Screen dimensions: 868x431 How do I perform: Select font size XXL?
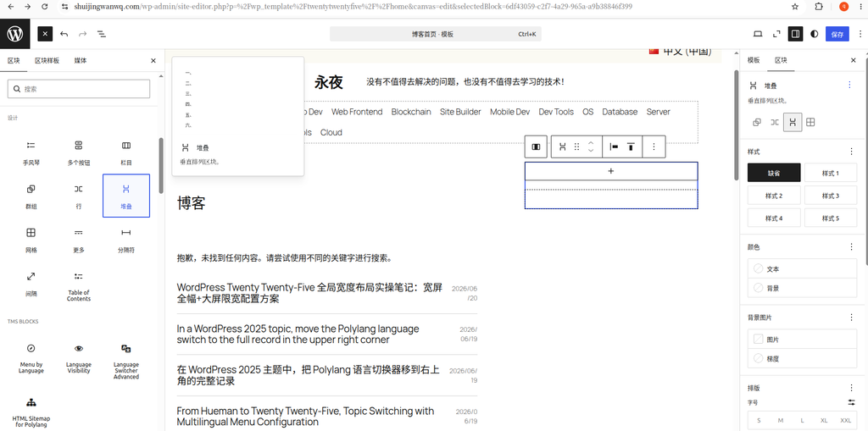(x=846, y=421)
